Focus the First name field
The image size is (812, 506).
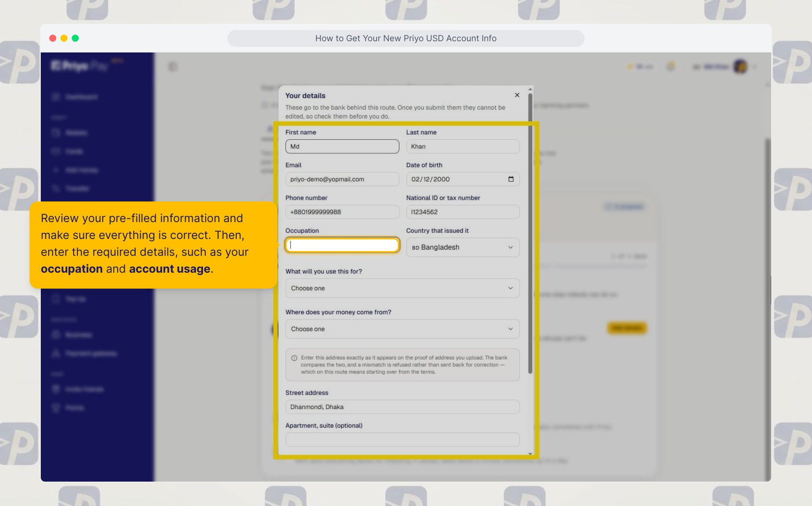point(342,146)
